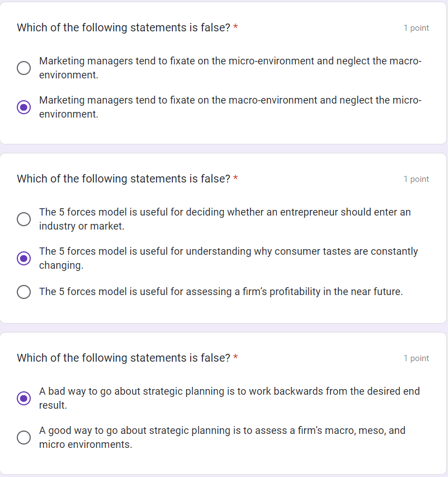448x477 pixels.
Task: Click the '1 point' label on 5 forces question
Action: pyautogui.click(x=416, y=179)
